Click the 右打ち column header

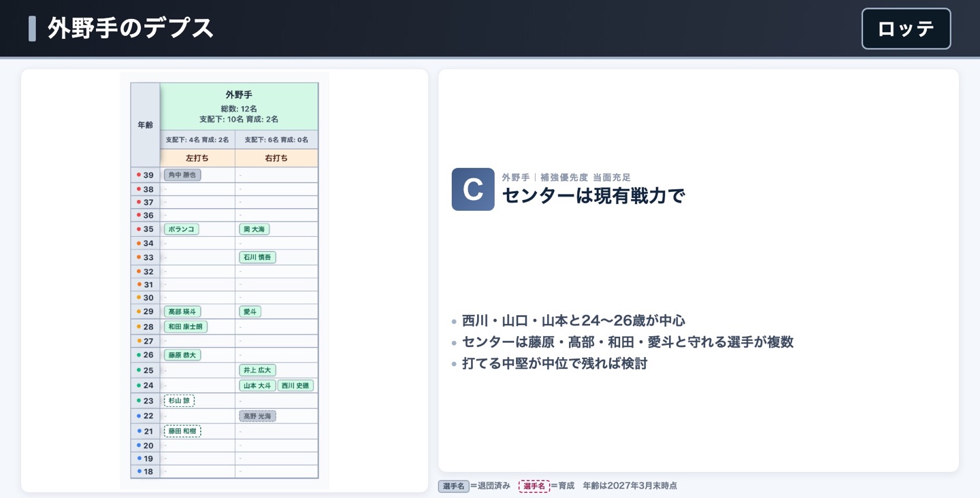(x=276, y=158)
